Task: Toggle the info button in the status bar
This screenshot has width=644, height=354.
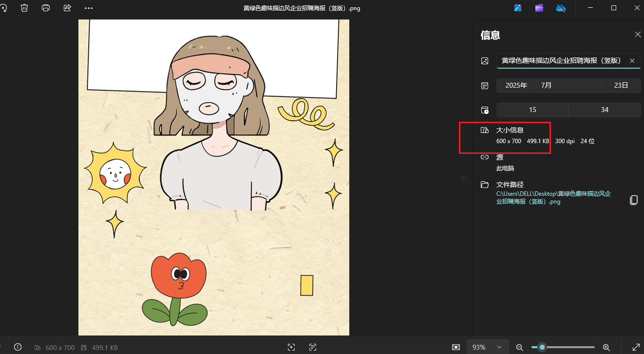Action: (18, 347)
